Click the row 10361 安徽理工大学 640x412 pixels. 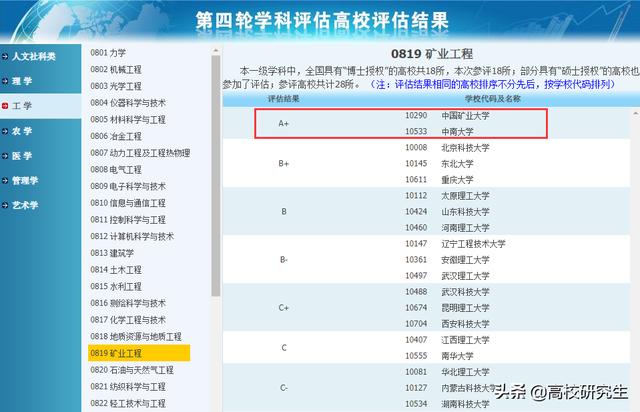447,260
